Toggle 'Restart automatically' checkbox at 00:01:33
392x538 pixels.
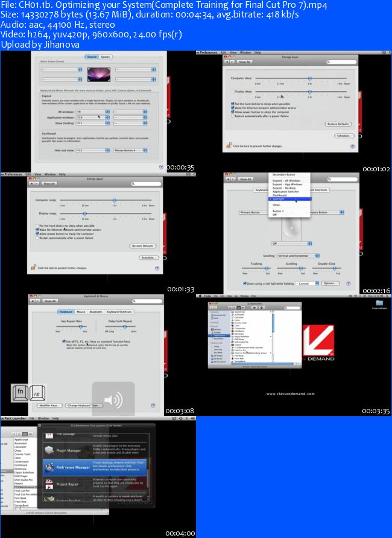[37, 238]
